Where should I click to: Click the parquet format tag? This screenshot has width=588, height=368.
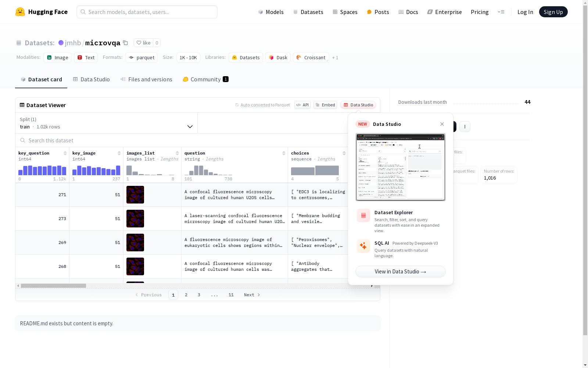[x=141, y=57]
